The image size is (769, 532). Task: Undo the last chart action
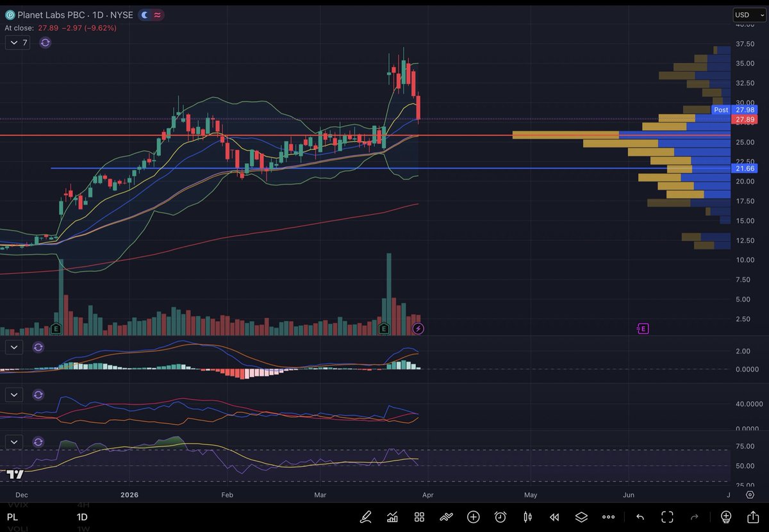(640, 517)
